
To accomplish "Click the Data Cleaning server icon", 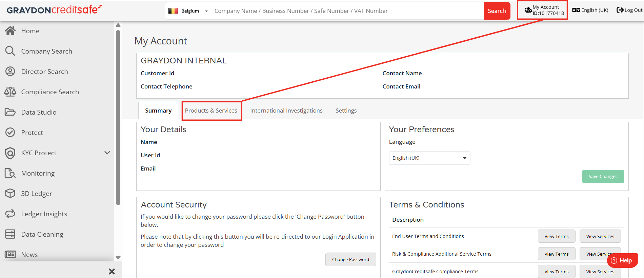I will [10, 234].
